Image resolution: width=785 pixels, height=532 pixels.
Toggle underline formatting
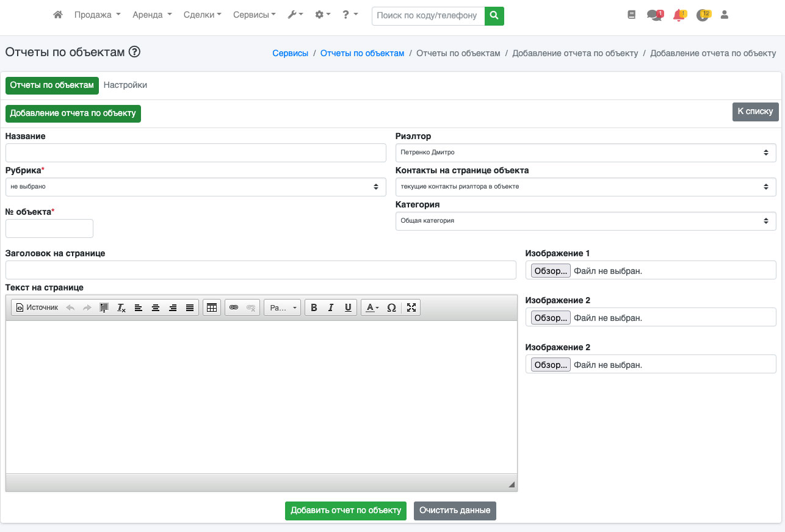coord(348,308)
